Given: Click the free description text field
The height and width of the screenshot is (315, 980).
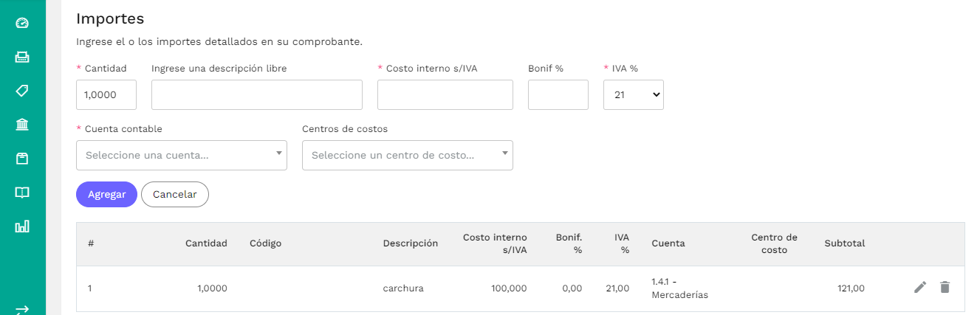Looking at the screenshot, I should pyautogui.click(x=256, y=94).
